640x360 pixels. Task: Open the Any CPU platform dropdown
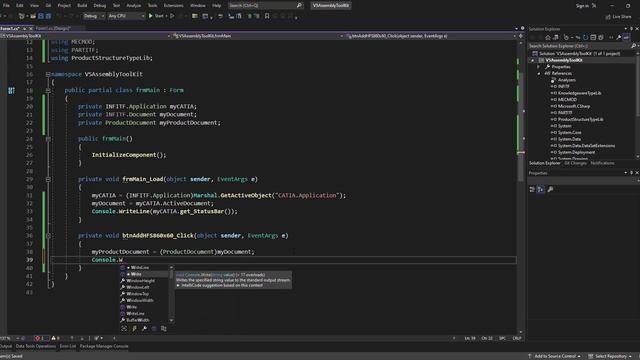click(x=126, y=16)
